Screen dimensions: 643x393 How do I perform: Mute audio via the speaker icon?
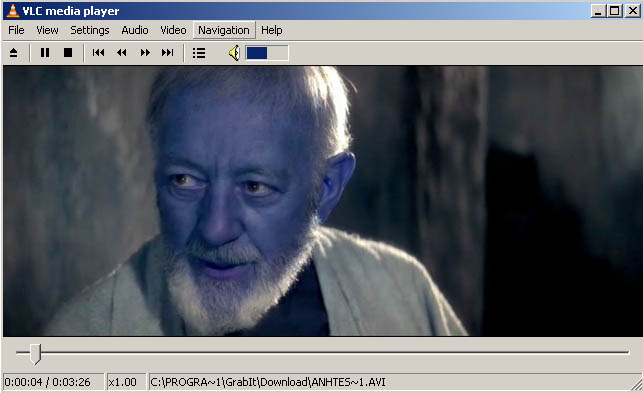click(234, 53)
